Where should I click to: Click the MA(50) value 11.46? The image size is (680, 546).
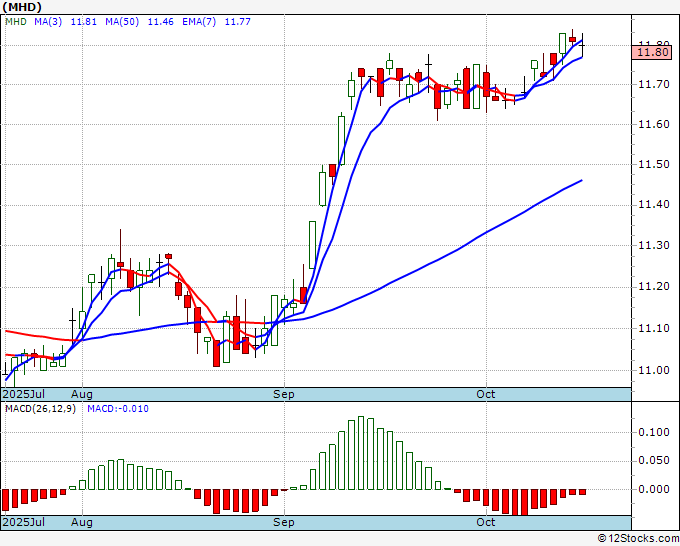click(160, 22)
